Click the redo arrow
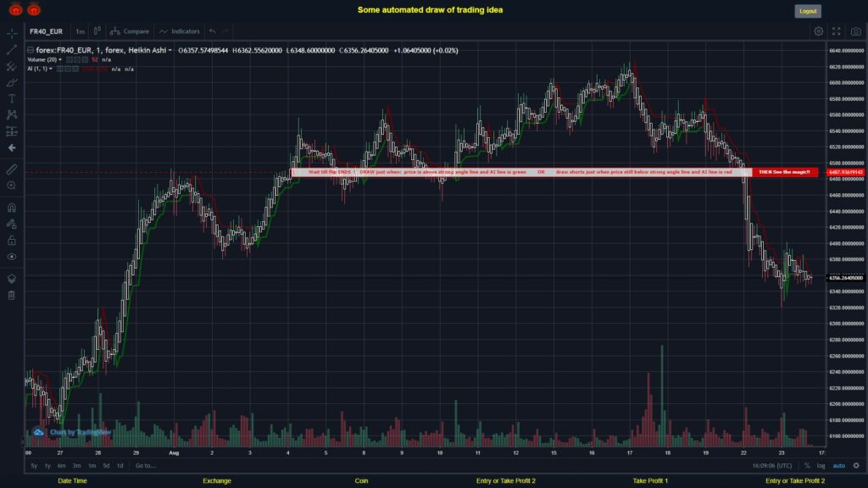 (225, 31)
